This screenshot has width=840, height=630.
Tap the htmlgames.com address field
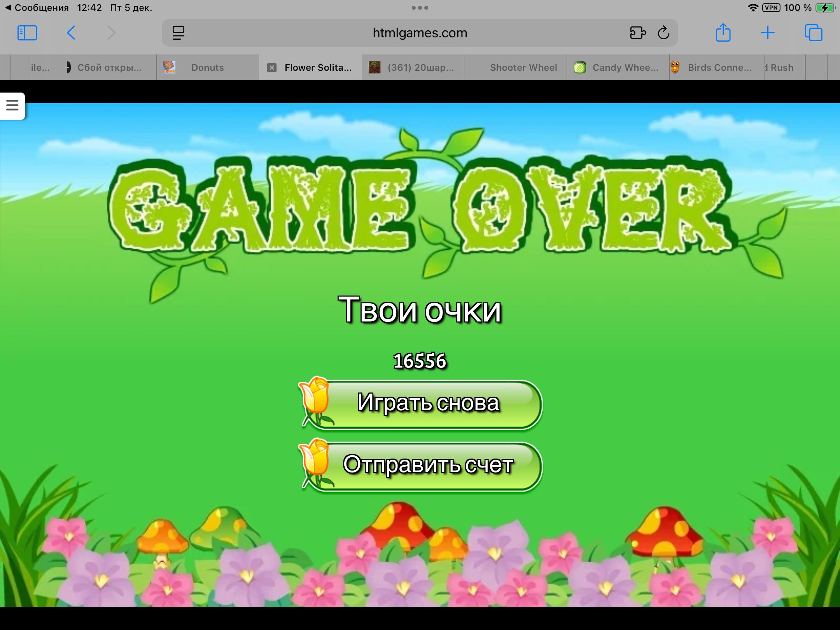tap(420, 33)
